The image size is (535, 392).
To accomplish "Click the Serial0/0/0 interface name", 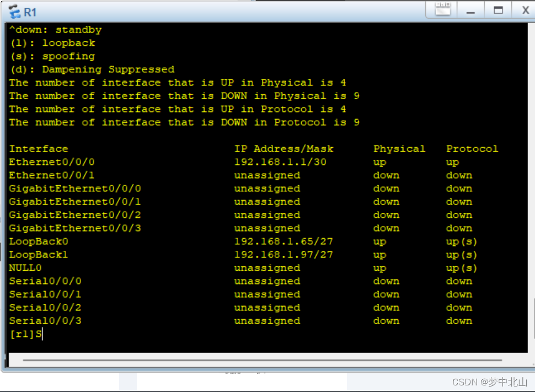I will point(45,281).
